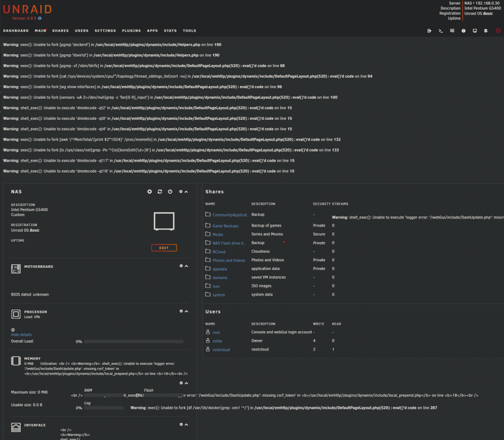This screenshot has width=504, height=440.
Task: Open the Game Backups share link
Action: [x=226, y=226]
